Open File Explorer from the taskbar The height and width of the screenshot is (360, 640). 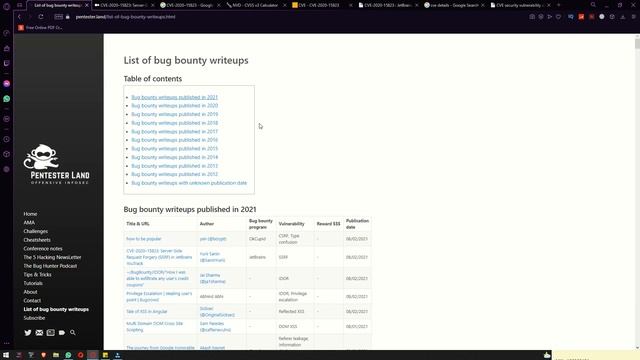pos(56,355)
